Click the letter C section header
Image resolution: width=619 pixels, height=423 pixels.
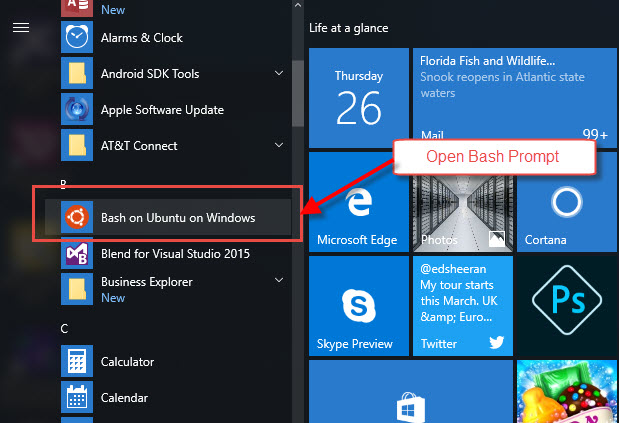pyautogui.click(x=64, y=329)
